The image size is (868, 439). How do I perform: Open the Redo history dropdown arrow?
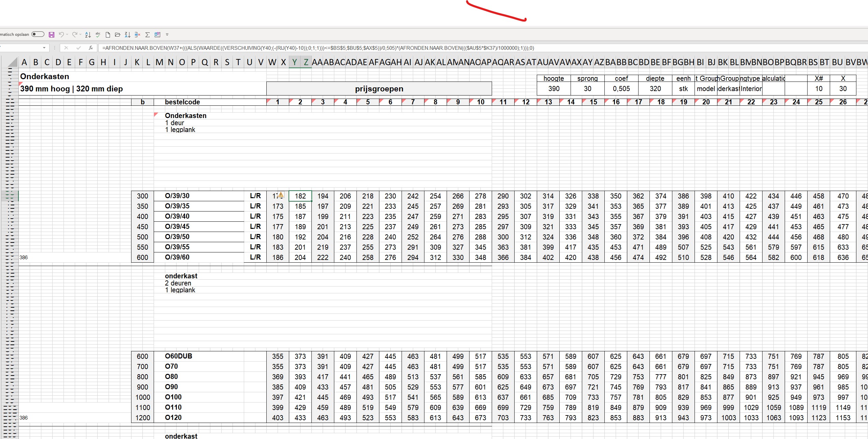[81, 34]
